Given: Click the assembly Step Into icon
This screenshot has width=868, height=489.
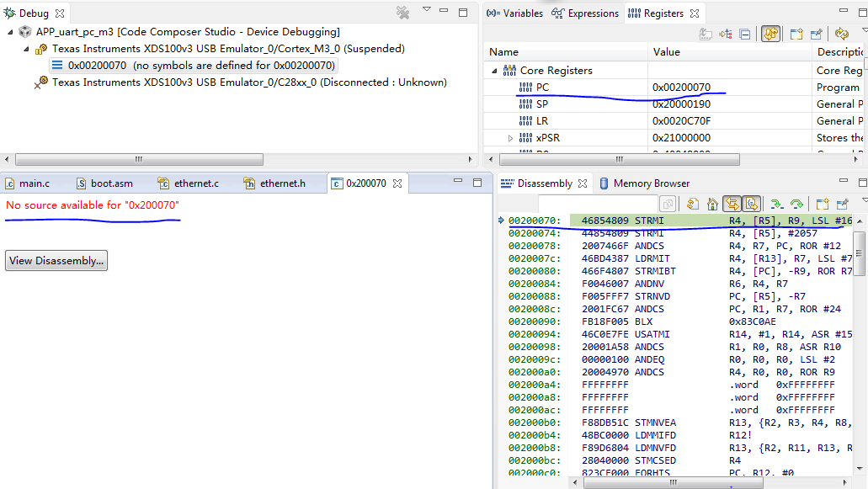Looking at the screenshot, I should coord(777,205).
